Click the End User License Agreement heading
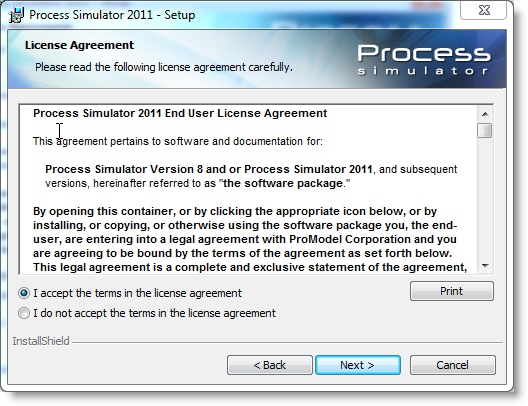 180,113
